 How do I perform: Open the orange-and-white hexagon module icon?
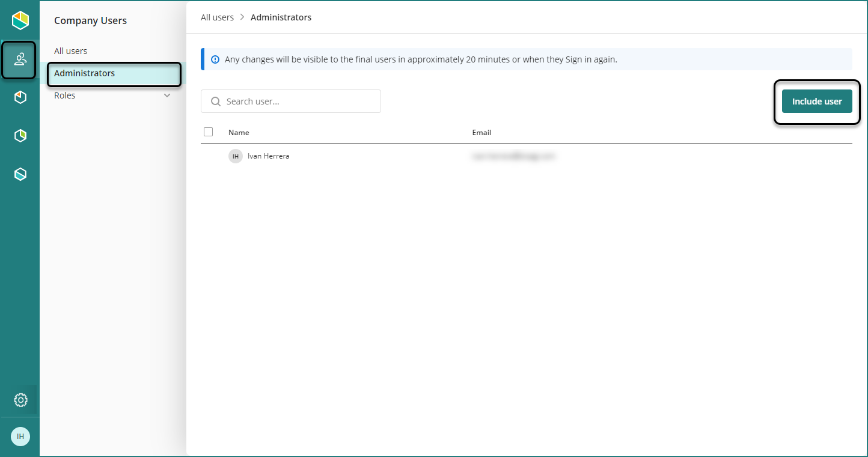point(20,97)
